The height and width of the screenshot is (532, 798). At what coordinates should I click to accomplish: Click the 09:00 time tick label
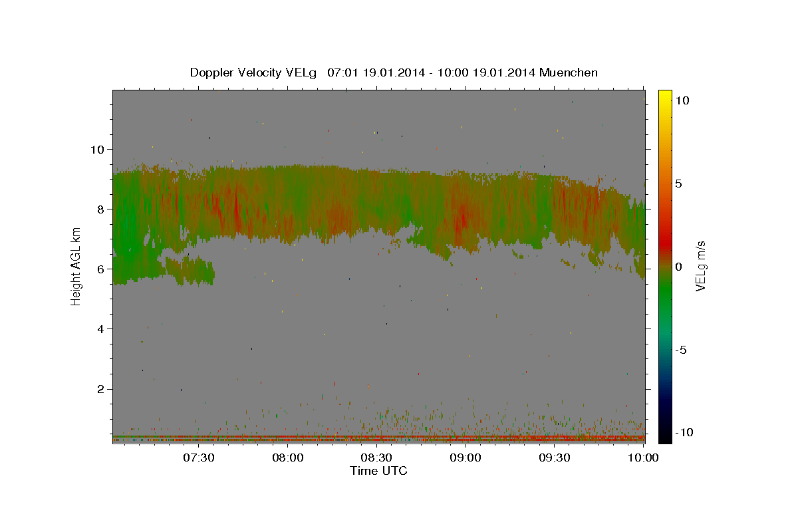point(465,458)
